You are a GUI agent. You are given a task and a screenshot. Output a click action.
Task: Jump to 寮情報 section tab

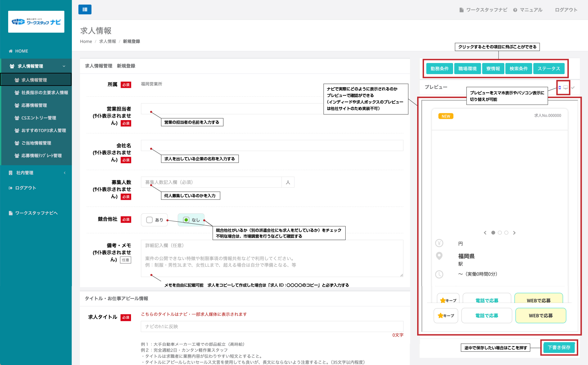pos(493,69)
